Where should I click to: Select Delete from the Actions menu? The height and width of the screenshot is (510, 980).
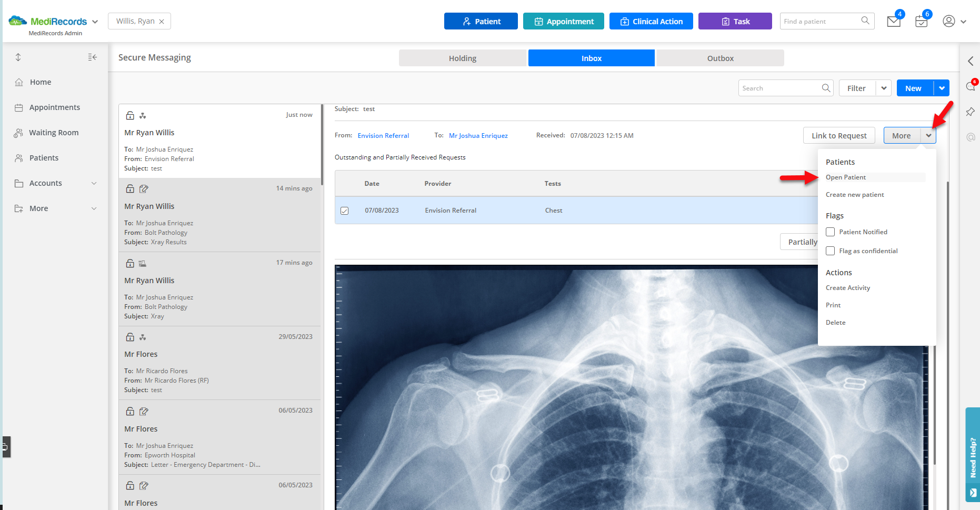tap(836, 323)
